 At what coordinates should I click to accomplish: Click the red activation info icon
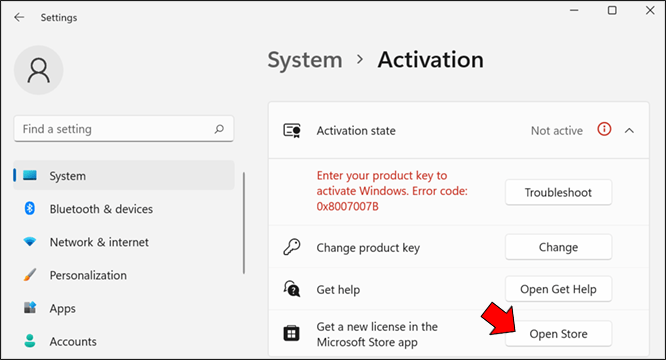pos(604,129)
